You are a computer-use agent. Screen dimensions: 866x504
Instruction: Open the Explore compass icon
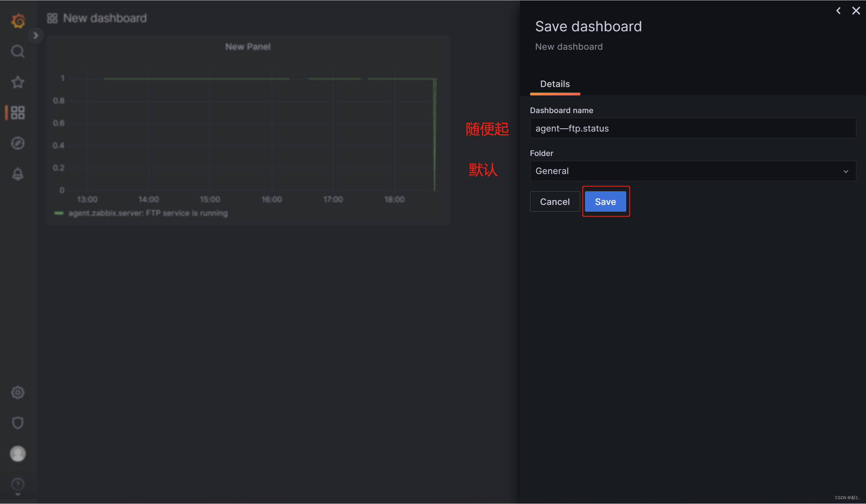18,143
